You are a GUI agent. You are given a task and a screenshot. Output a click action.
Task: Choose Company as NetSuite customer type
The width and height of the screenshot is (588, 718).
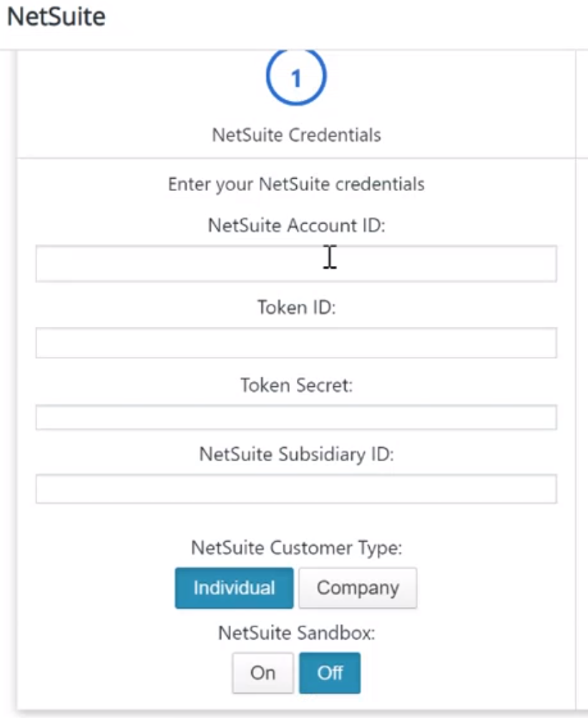(x=358, y=588)
